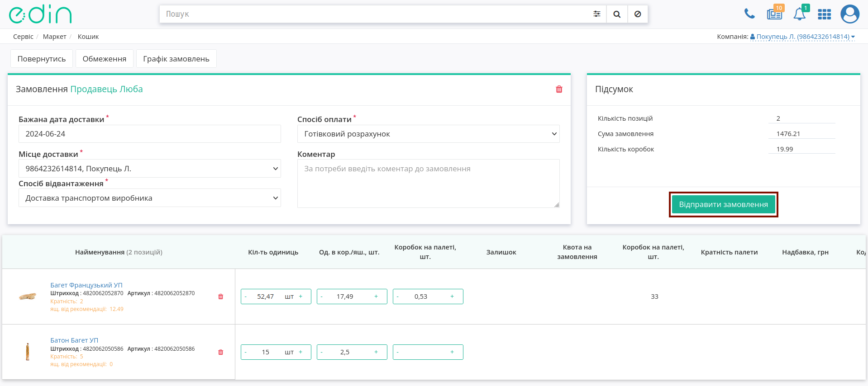The width and height of the screenshot is (868, 386).
Task: Go to Сервіс breadcrumb
Action: click(x=23, y=37)
